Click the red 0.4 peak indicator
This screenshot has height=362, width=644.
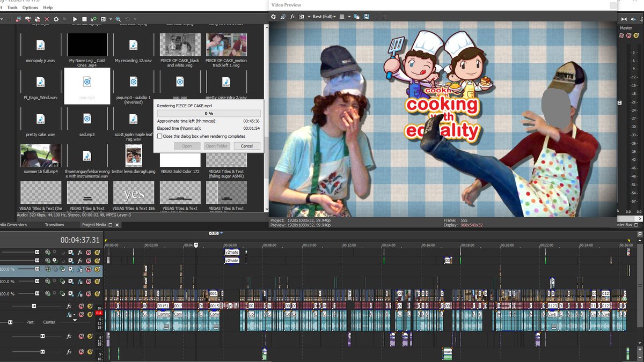tap(99, 313)
